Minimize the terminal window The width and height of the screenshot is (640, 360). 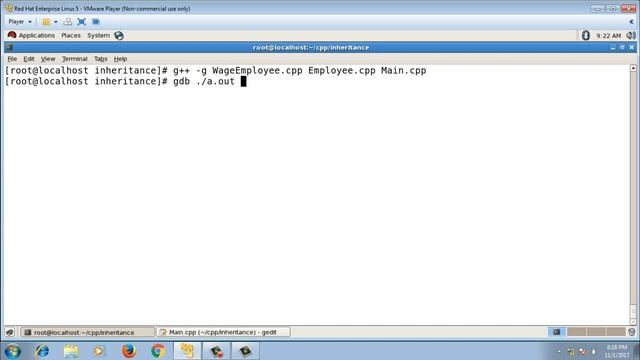613,47
